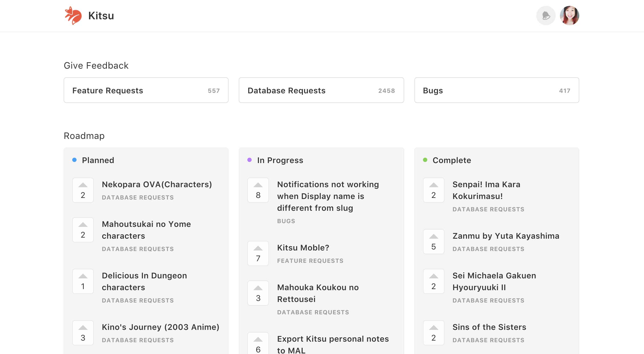Click the 417 Bugs count
The height and width of the screenshot is (354, 644).
(x=565, y=91)
